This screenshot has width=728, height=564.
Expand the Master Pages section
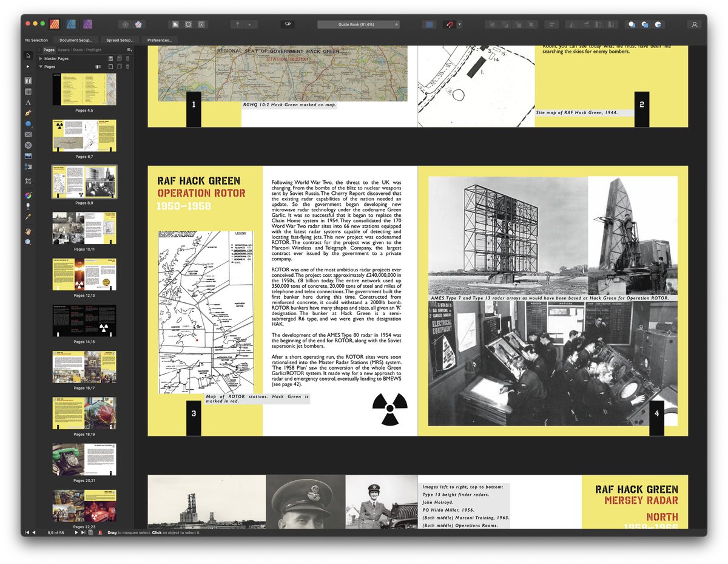[41, 58]
